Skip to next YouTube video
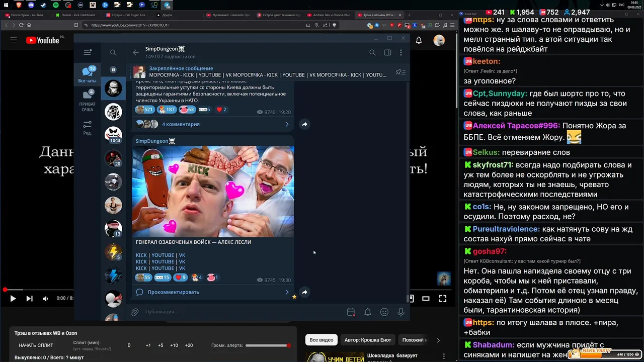 coord(29,299)
